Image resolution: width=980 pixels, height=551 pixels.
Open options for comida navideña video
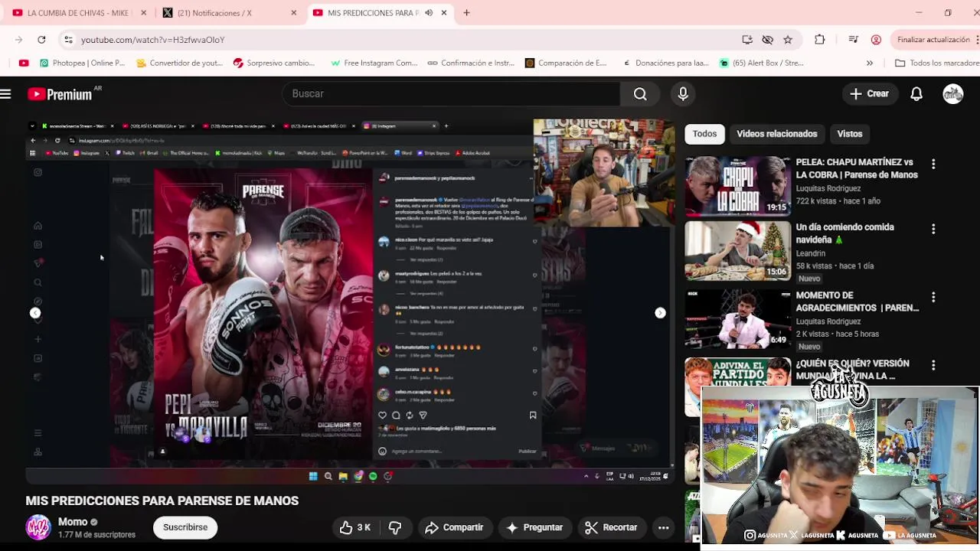click(x=933, y=229)
